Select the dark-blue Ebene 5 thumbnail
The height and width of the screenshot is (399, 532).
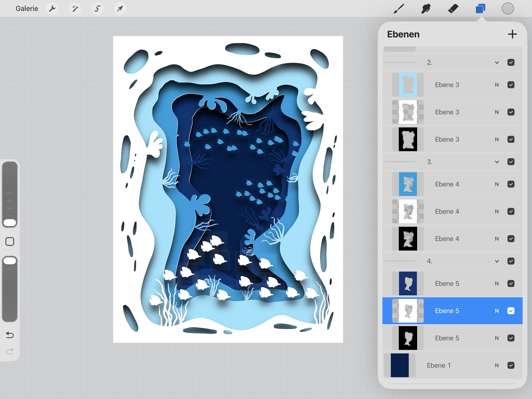pos(408,284)
